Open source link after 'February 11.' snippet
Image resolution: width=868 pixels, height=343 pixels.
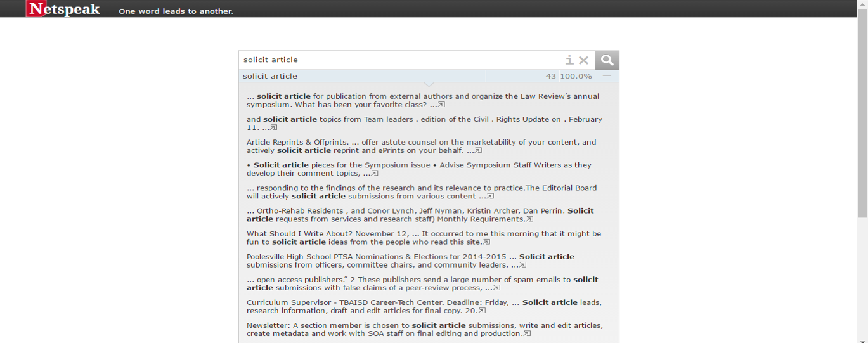click(274, 127)
